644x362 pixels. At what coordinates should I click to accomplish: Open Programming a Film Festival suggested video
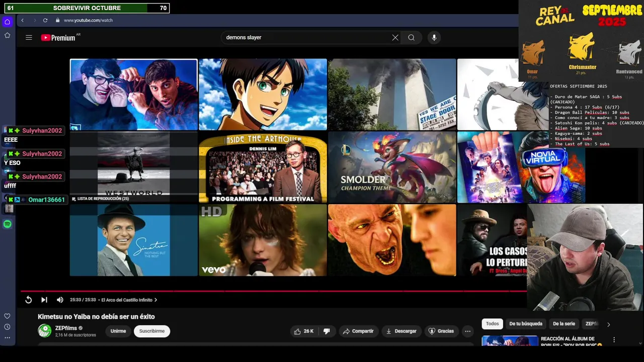pyautogui.click(x=263, y=167)
